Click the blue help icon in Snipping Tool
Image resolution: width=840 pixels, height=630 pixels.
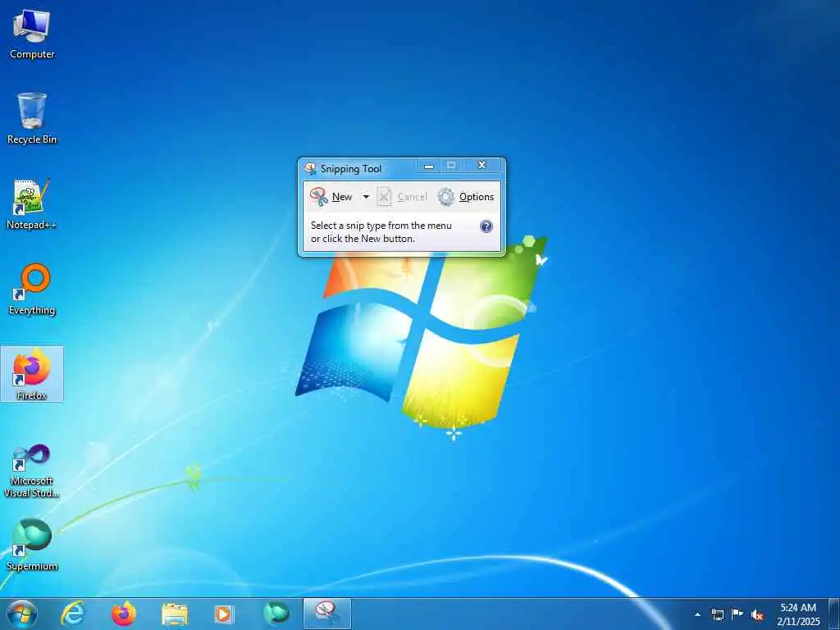pos(486,226)
